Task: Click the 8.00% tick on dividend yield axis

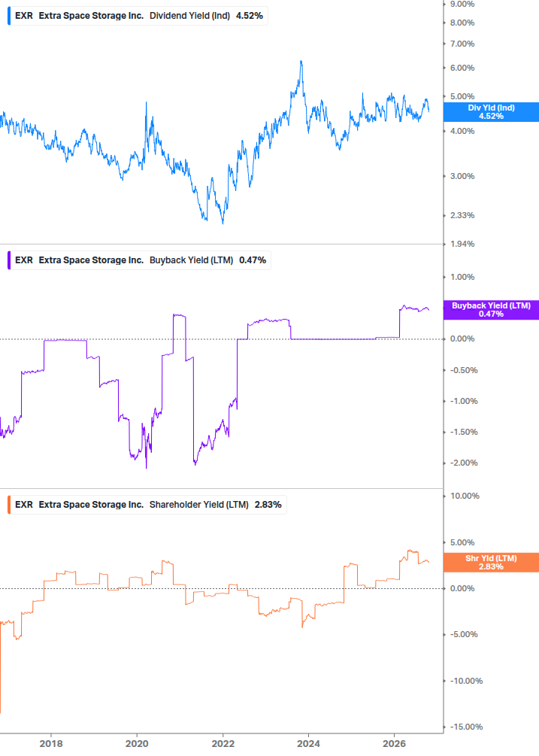Action: [x=462, y=23]
